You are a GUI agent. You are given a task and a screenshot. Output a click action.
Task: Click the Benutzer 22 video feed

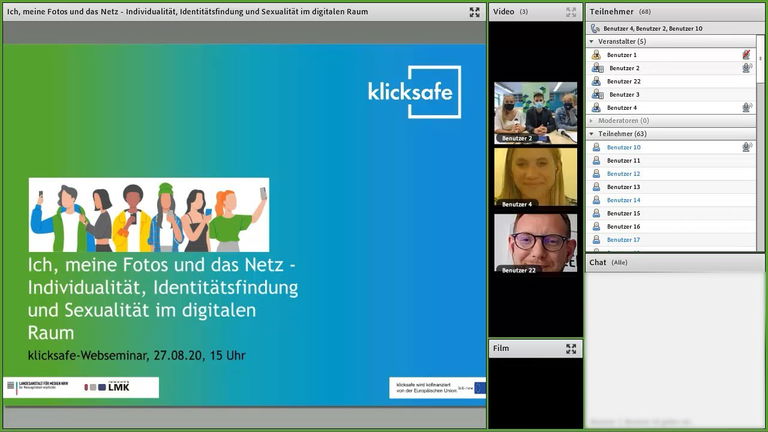(x=535, y=242)
